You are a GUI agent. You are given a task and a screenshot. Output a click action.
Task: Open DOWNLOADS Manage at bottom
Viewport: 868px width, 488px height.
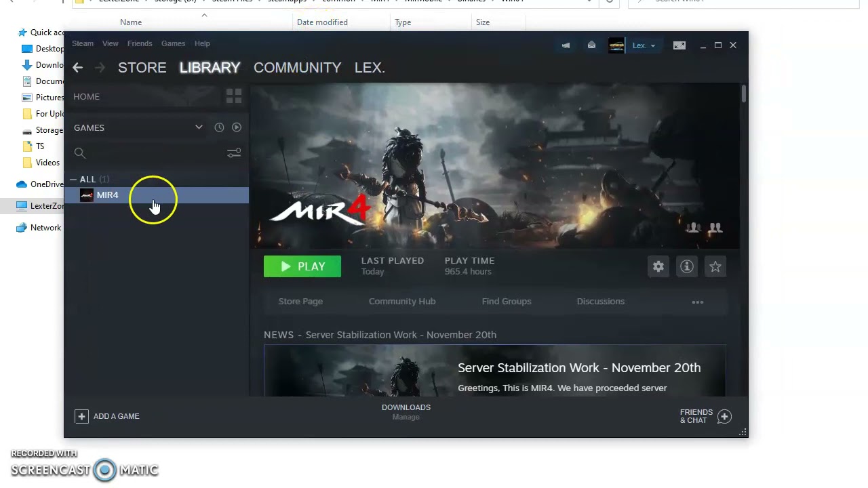[x=406, y=412]
